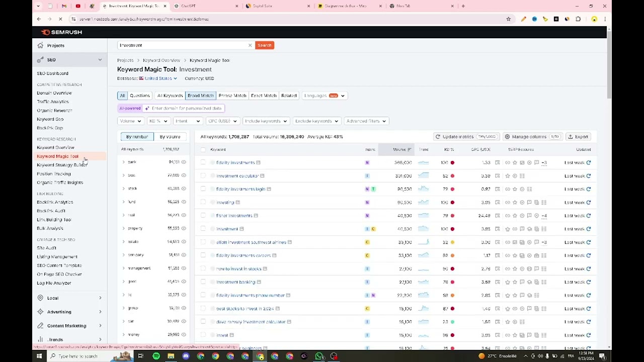Toggle visibility eye for property group
The image size is (644, 362).
[x=184, y=228]
